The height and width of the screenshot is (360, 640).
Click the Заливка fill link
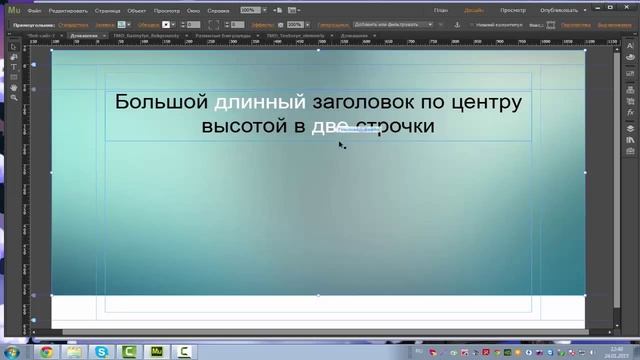coord(105,25)
